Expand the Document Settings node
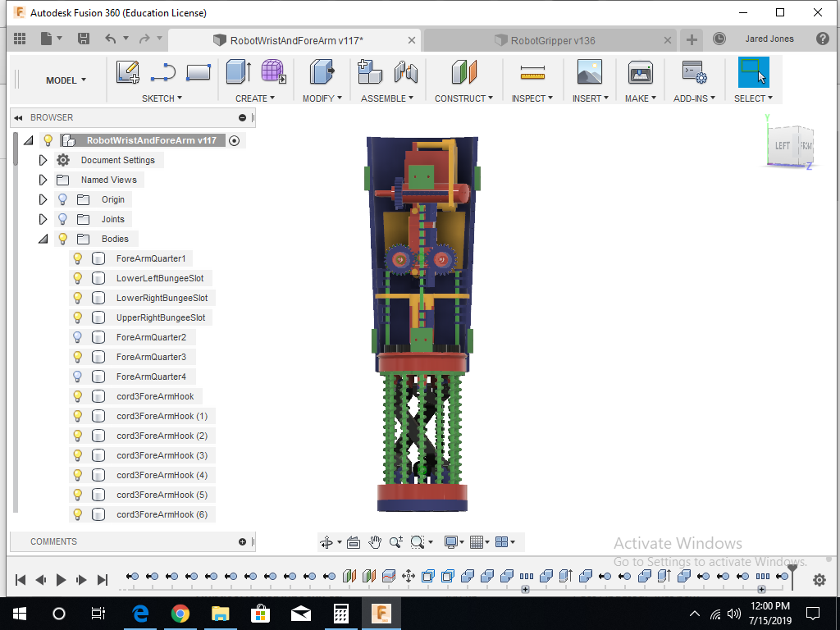This screenshot has width=840, height=630. (x=43, y=160)
